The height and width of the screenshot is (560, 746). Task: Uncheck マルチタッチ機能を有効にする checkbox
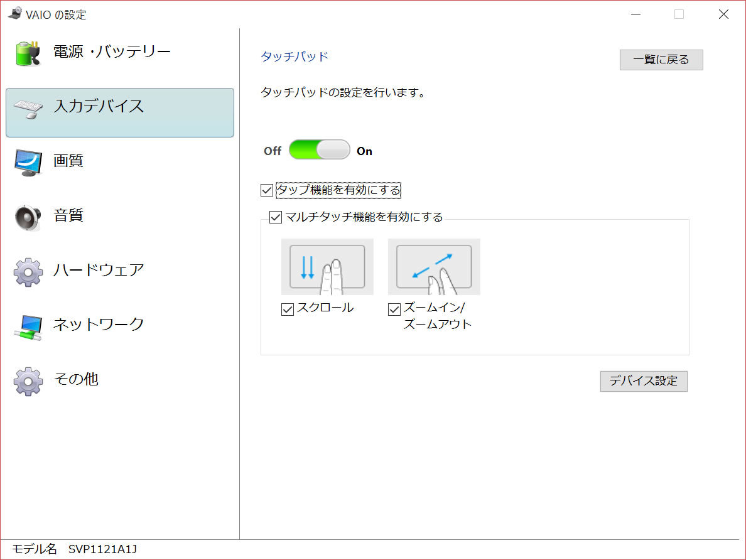tap(276, 217)
